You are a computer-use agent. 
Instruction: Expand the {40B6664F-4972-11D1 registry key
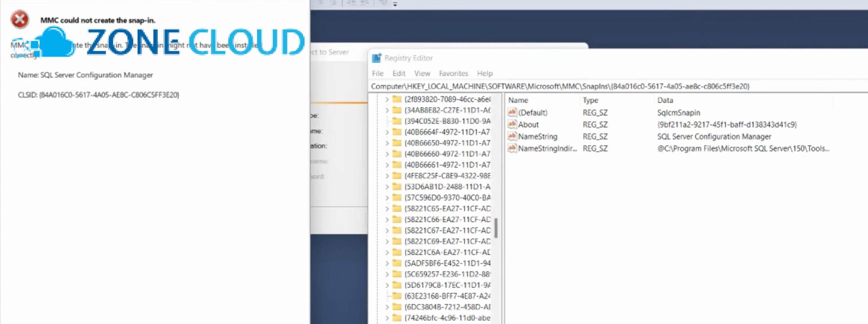click(387, 132)
